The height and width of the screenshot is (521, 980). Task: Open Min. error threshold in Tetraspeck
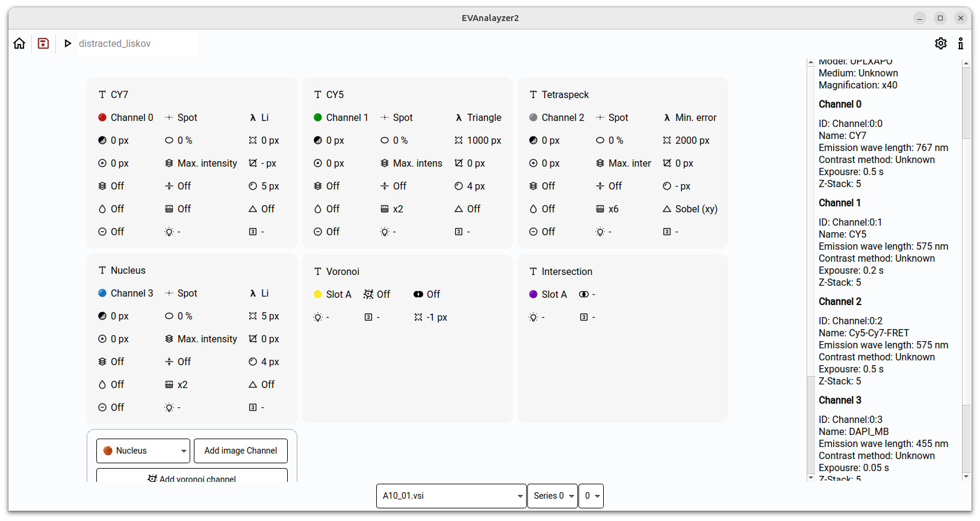click(x=690, y=117)
